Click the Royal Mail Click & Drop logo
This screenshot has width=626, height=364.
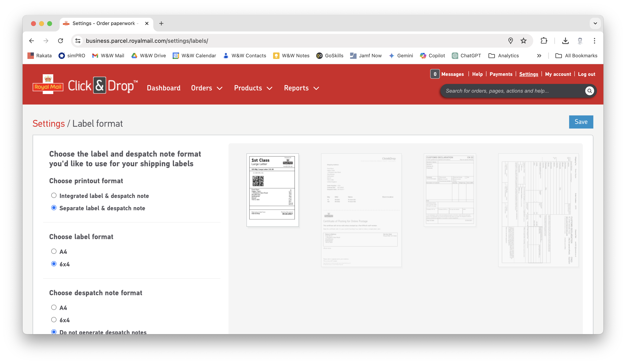(85, 85)
